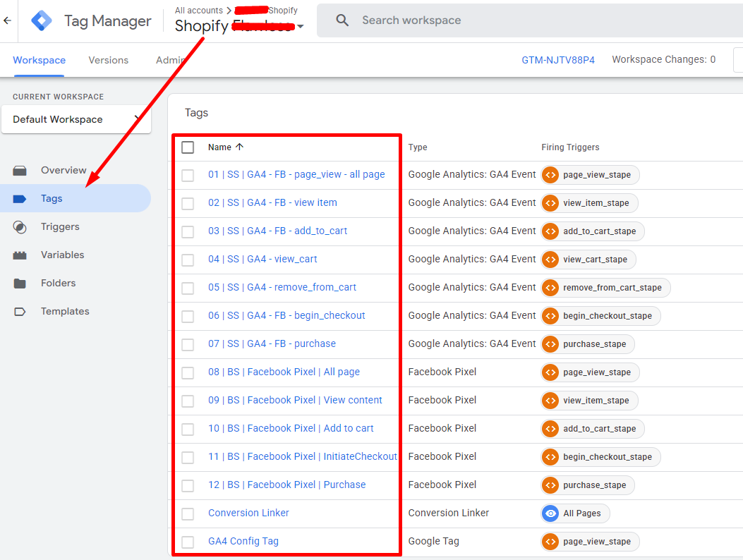Image resolution: width=743 pixels, height=560 pixels.
Task: Click the Tag Manager logo icon
Action: [42, 21]
